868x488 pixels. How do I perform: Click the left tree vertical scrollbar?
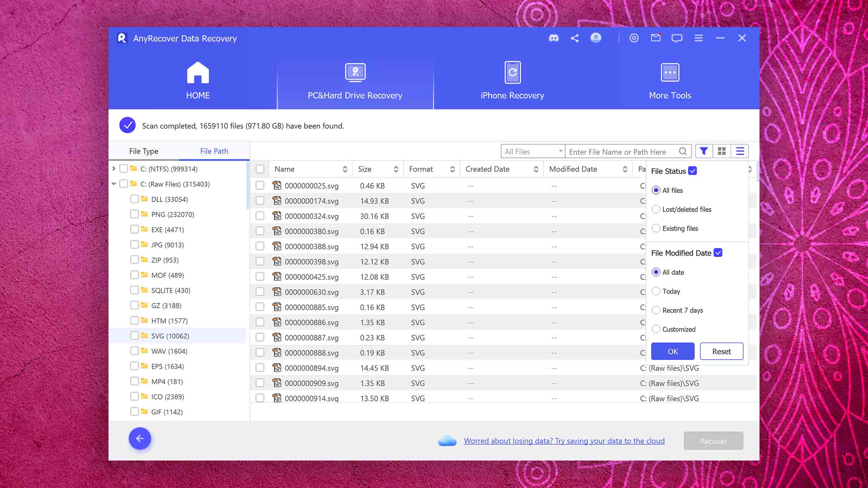(248, 185)
